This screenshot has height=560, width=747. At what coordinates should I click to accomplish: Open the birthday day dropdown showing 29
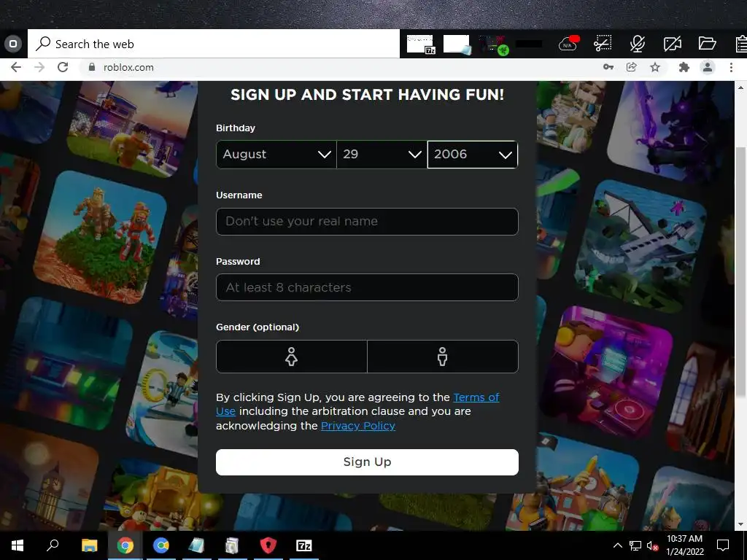click(x=382, y=155)
